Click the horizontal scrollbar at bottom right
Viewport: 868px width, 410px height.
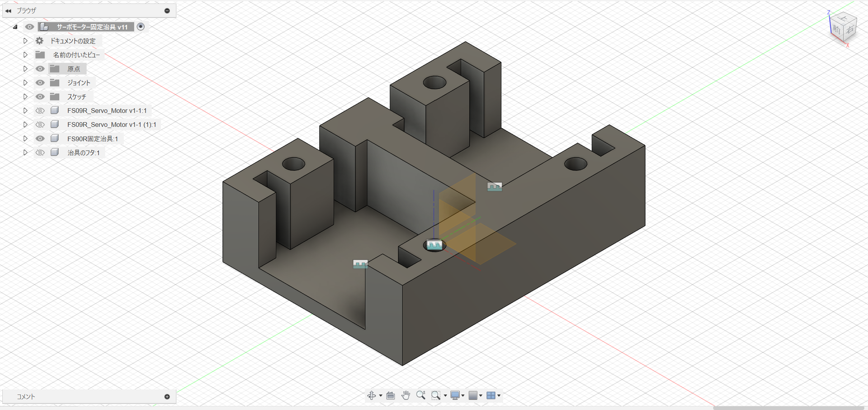click(788, 408)
